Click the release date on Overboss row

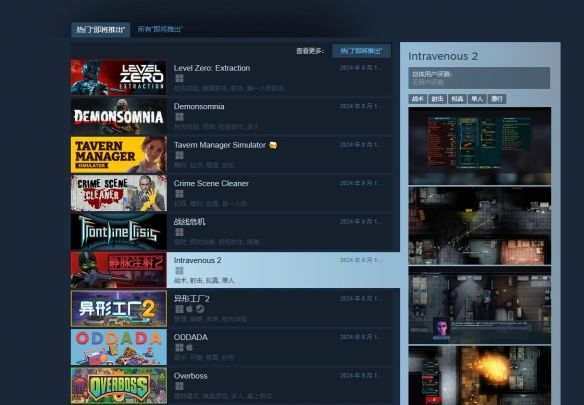pyautogui.click(x=361, y=376)
